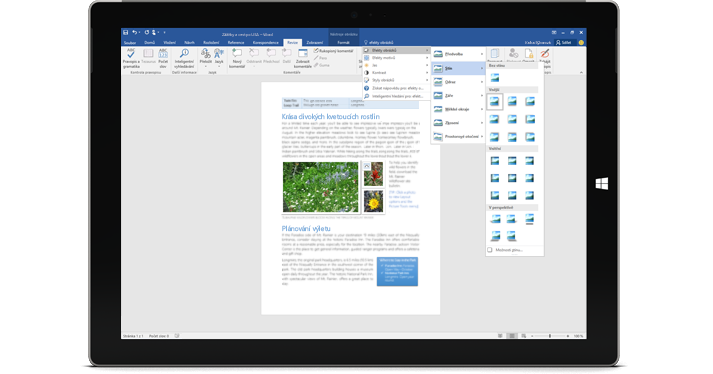Screen dimensions: 713x374
Task: Toggle the Rukopisný komentář ink option
Action: (334, 51)
